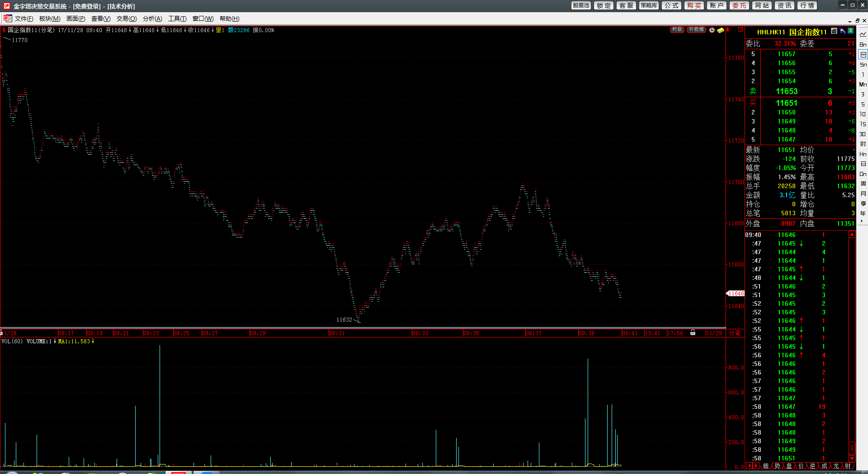Switch to the 细 tab
Screen dimensions: 868x474
[765, 466]
